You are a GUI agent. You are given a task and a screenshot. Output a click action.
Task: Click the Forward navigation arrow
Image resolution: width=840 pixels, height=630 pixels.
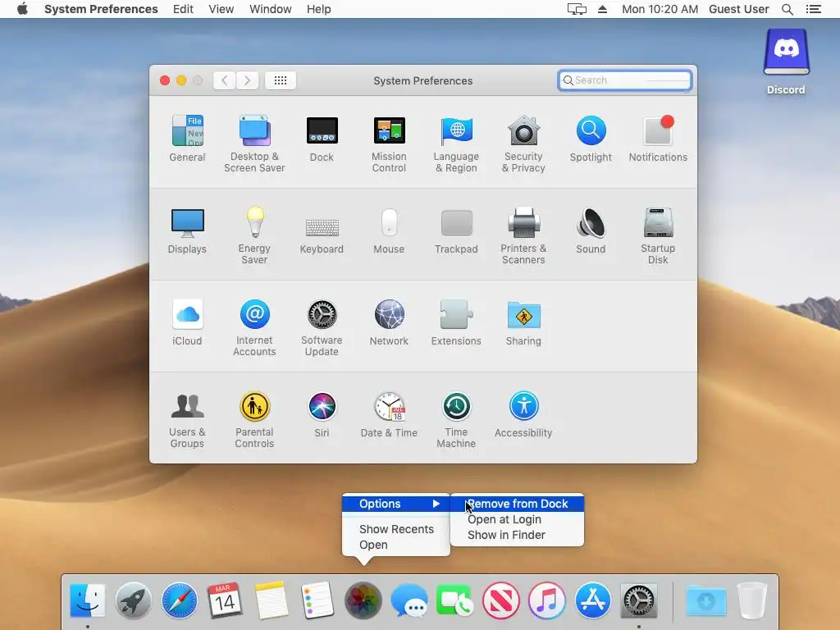(x=248, y=80)
